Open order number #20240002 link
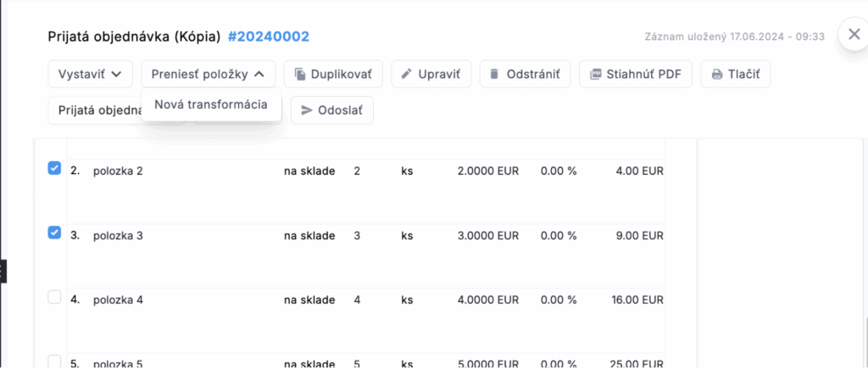Screen dimensions: 868x381 (269, 36)
